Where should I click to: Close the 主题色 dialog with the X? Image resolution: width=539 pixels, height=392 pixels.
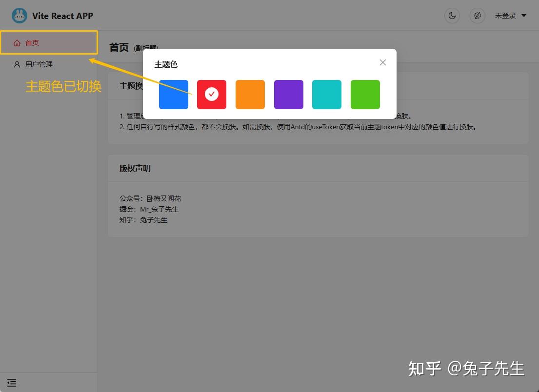click(382, 62)
